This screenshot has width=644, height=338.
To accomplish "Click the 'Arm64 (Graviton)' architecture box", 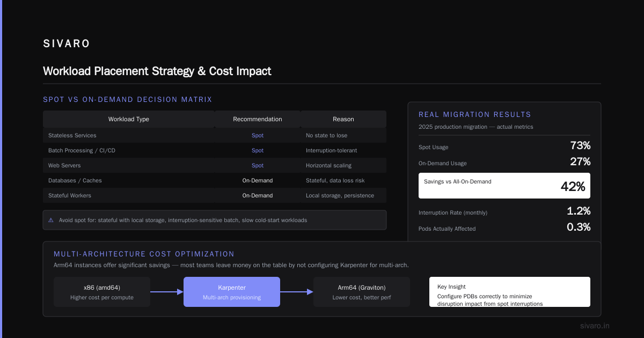I will click(x=362, y=292).
